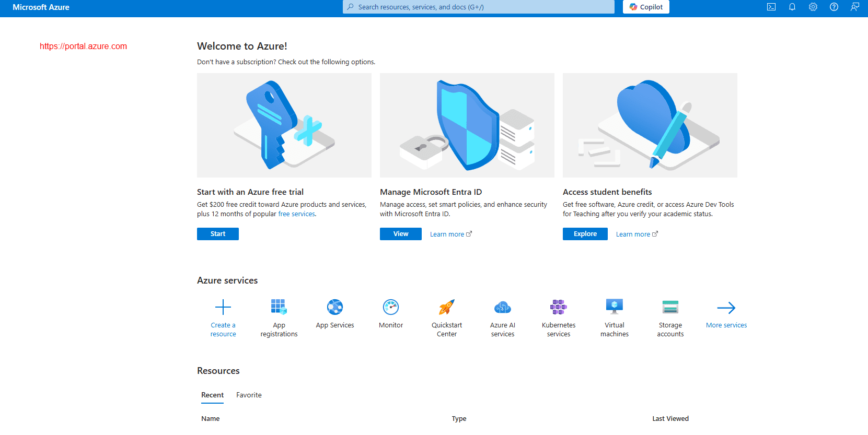Follow the free services link
Screen dimensions: 868x435
click(x=296, y=214)
